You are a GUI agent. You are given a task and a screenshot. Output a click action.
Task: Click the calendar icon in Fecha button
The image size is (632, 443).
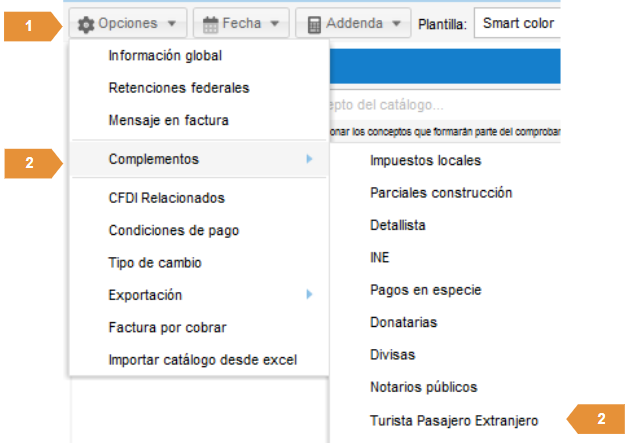point(211,23)
